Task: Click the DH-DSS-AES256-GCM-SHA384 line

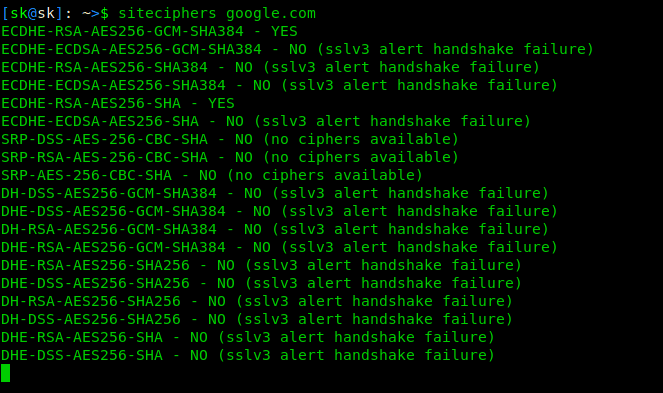Action: 275,193
